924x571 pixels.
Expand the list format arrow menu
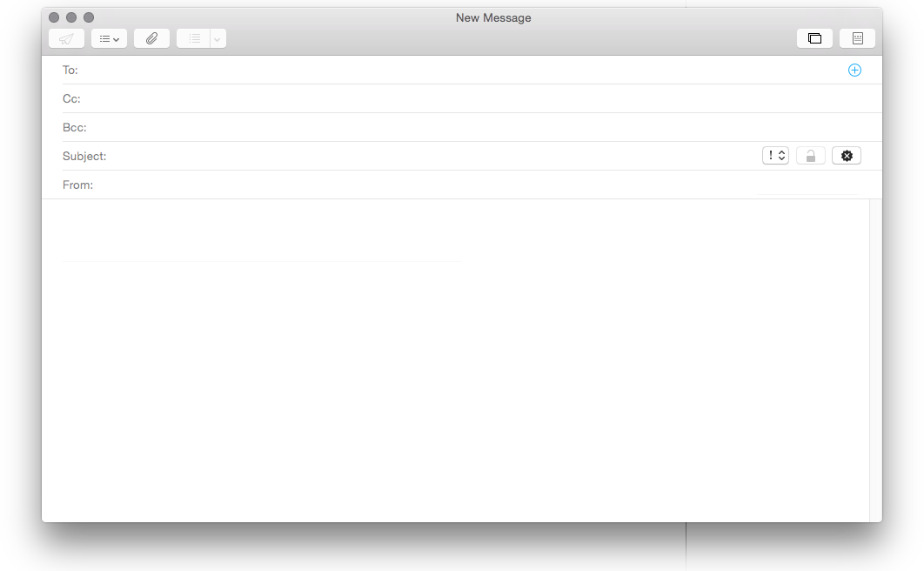pos(218,39)
